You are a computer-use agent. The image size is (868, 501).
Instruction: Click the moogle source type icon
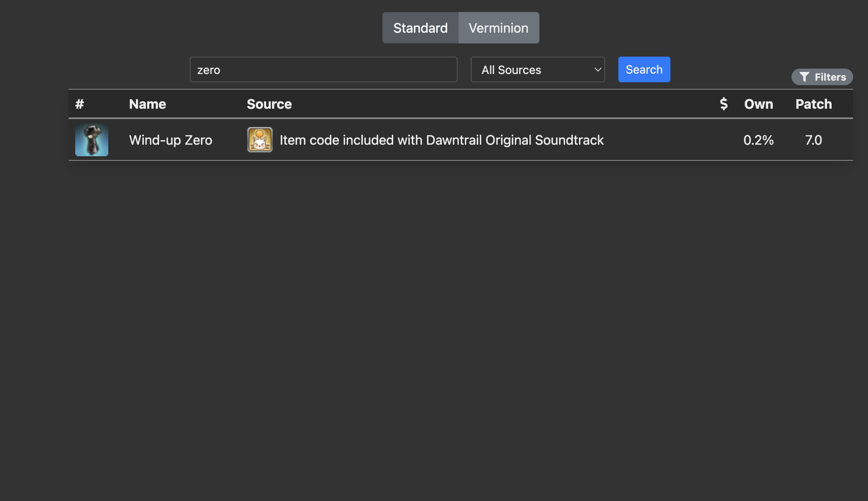pyautogui.click(x=260, y=140)
